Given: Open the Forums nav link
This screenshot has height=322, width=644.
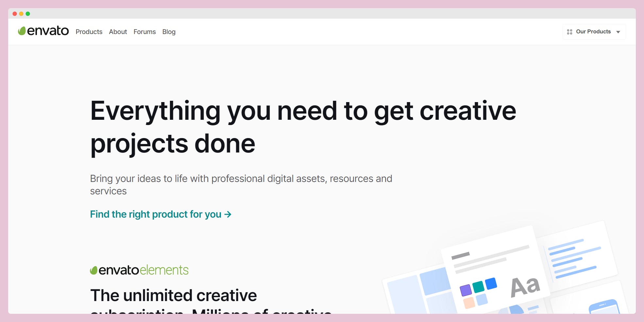Looking at the screenshot, I should (144, 32).
